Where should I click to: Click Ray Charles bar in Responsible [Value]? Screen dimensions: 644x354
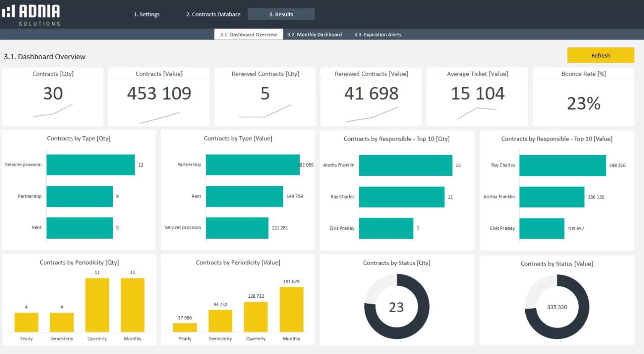pyautogui.click(x=562, y=165)
